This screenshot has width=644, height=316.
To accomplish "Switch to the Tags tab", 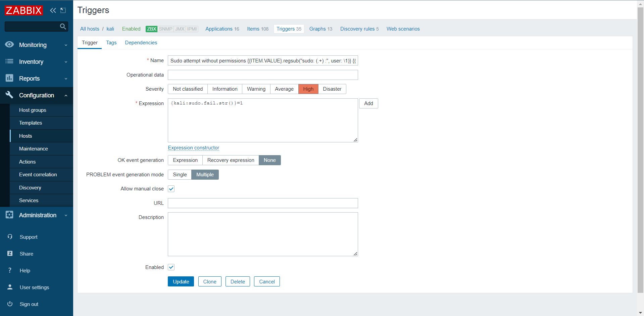I will (111, 43).
